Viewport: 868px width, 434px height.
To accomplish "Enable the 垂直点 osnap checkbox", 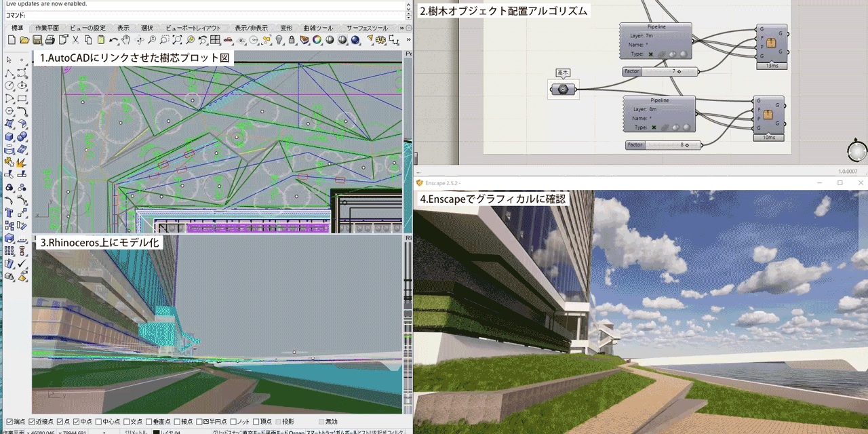I will tap(148, 422).
